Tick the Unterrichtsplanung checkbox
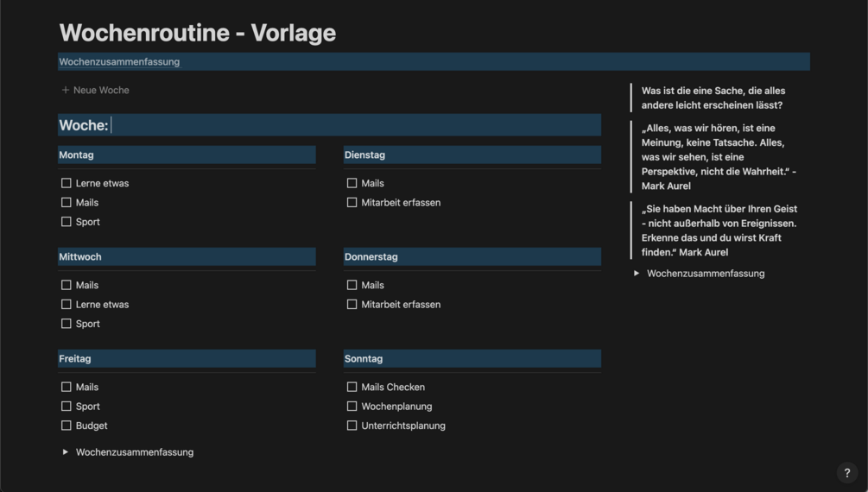The height and width of the screenshot is (492, 868). click(x=352, y=426)
